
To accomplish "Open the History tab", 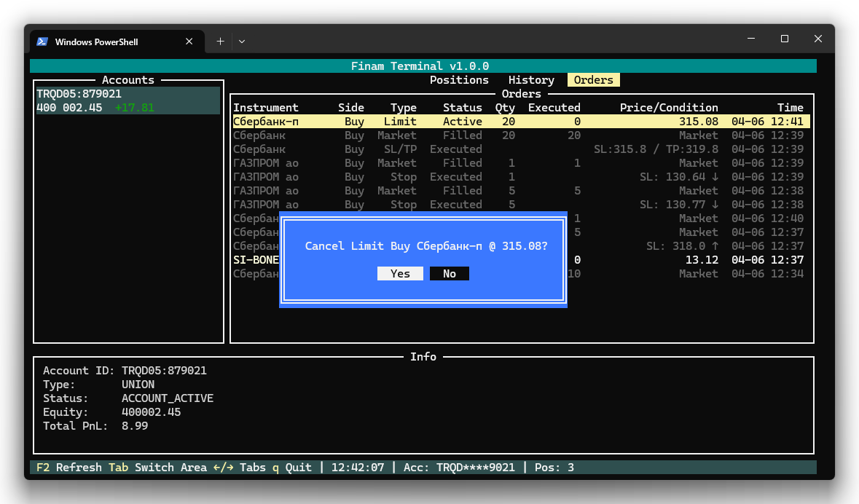I will tap(531, 80).
